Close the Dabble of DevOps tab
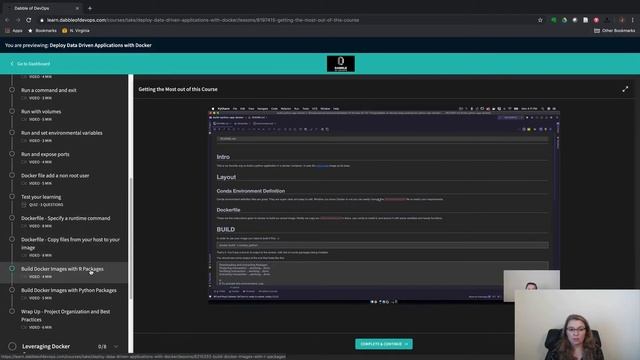 (77, 8)
